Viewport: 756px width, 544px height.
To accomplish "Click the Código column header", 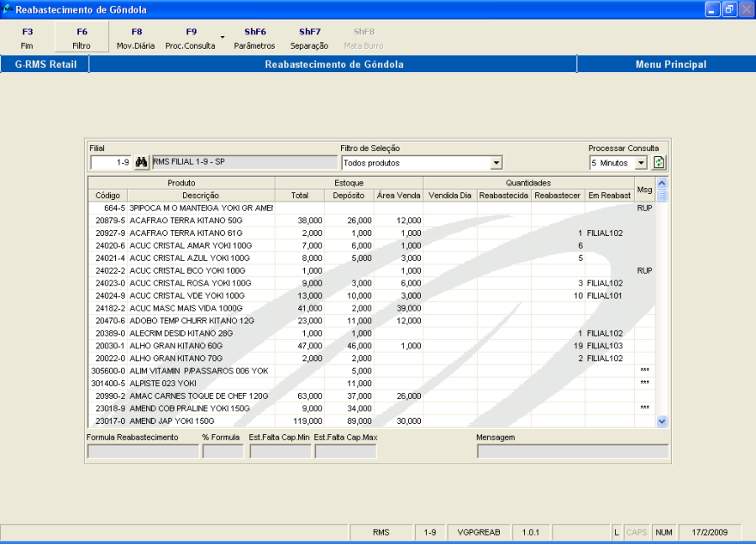I will click(x=108, y=196).
